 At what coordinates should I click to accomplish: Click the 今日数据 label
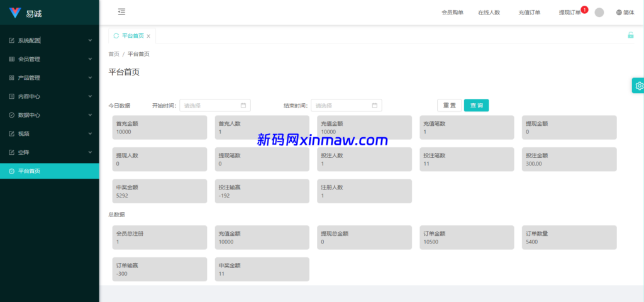[119, 106]
